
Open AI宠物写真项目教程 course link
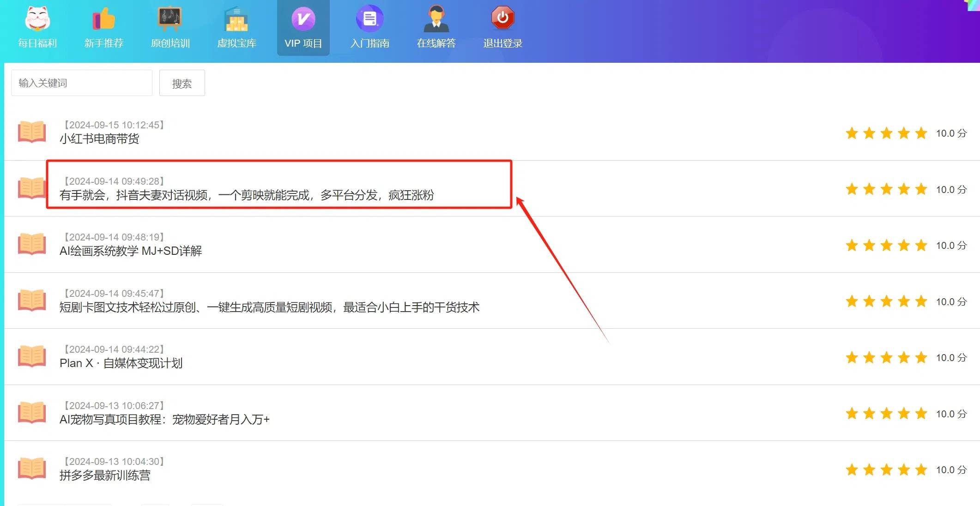pyautogui.click(x=164, y=420)
